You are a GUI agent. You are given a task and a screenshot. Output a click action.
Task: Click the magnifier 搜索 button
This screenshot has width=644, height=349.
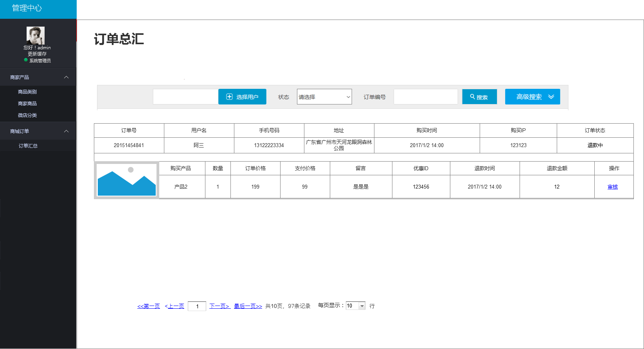coord(479,97)
